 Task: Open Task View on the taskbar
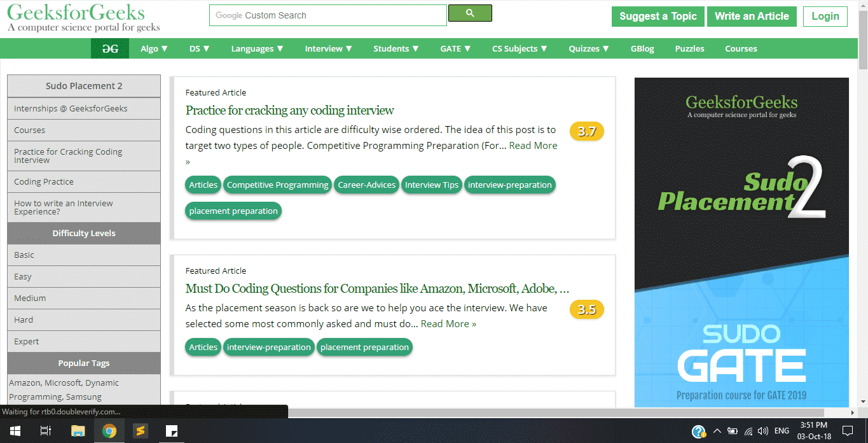46,431
